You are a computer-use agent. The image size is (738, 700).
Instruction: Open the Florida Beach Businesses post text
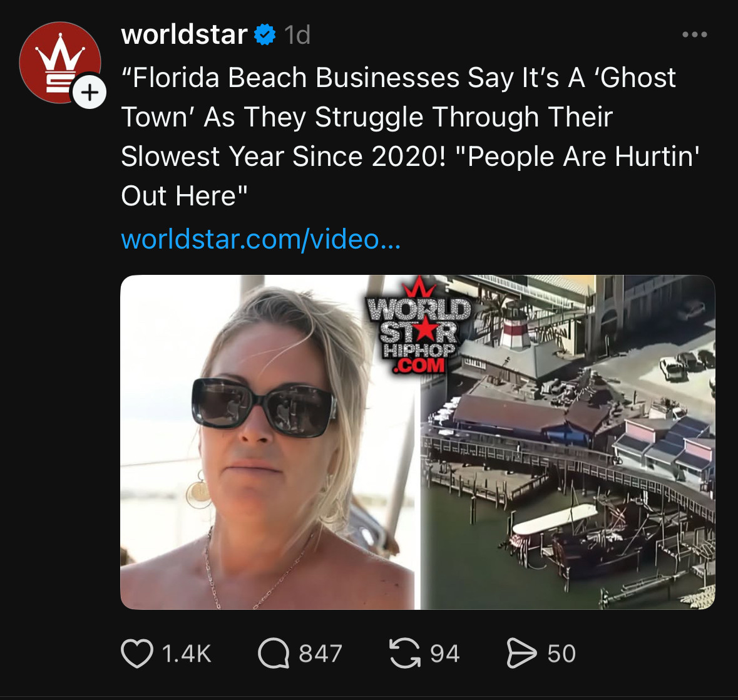(411, 136)
